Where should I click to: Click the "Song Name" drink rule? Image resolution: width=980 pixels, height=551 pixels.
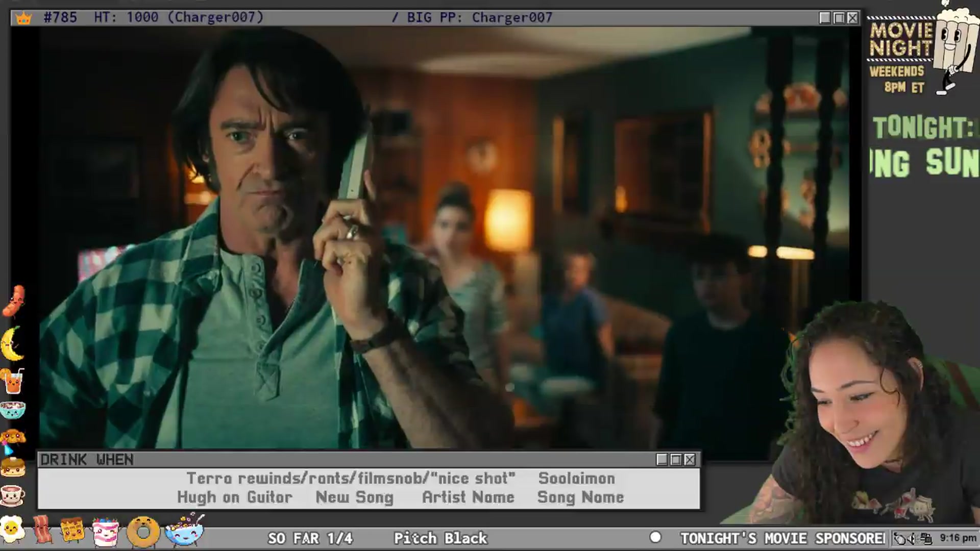pyautogui.click(x=580, y=497)
